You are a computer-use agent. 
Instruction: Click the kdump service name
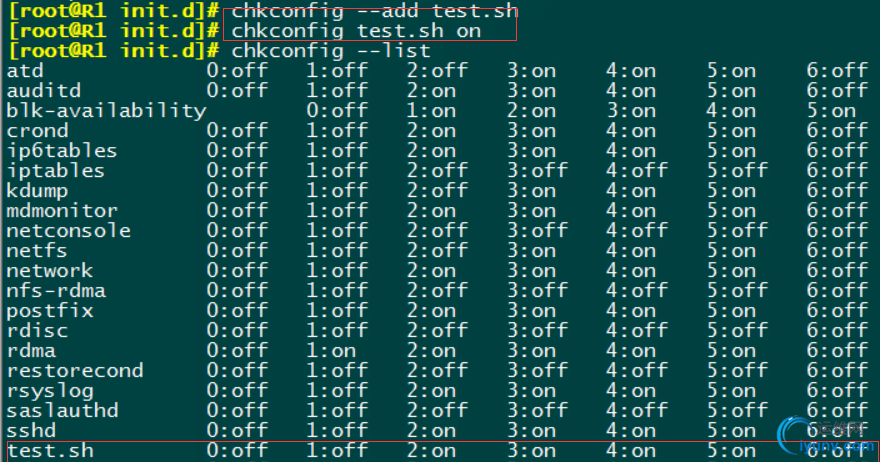(37, 191)
